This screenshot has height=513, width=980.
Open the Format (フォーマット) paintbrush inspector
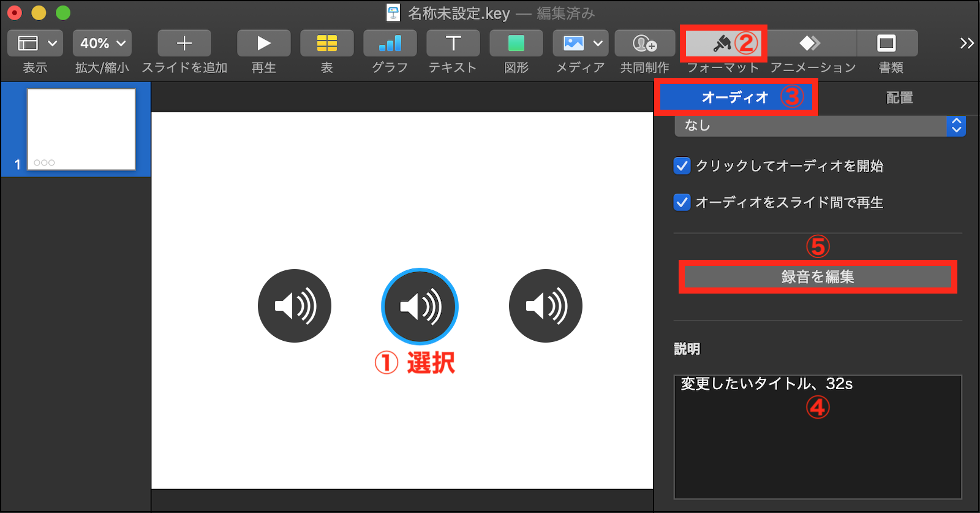723,44
